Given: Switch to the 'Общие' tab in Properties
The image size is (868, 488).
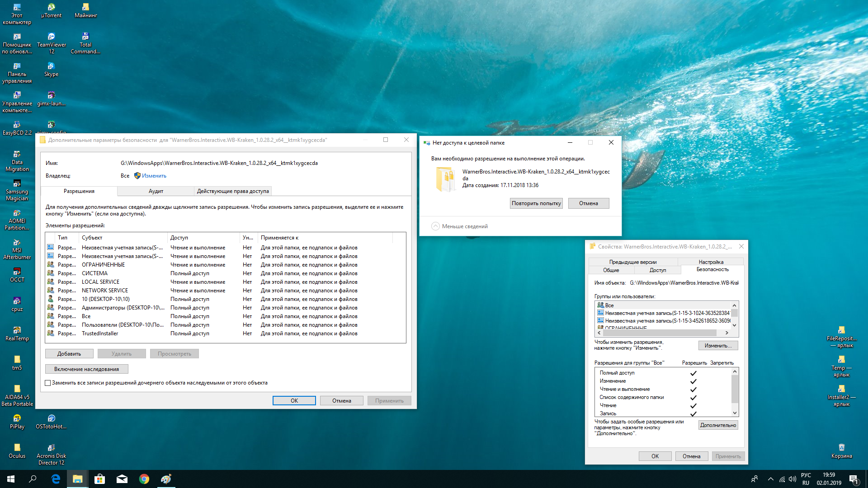Looking at the screenshot, I should pyautogui.click(x=611, y=270).
